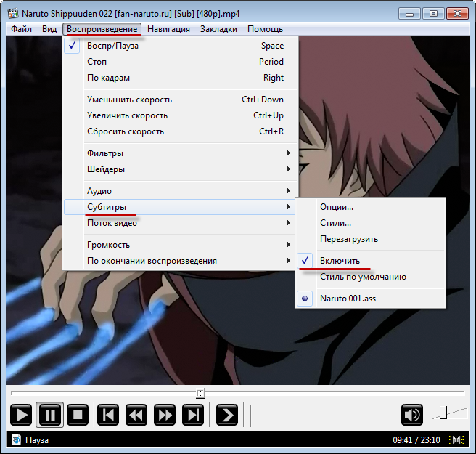Select По кадрам menu item
This screenshot has height=454, width=476.
coord(181,78)
